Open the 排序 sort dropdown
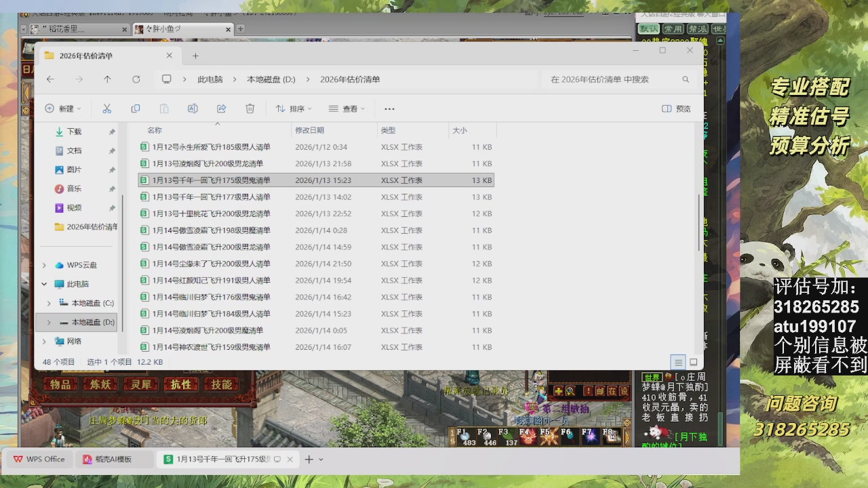This screenshot has height=488, width=868. pos(294,108)
